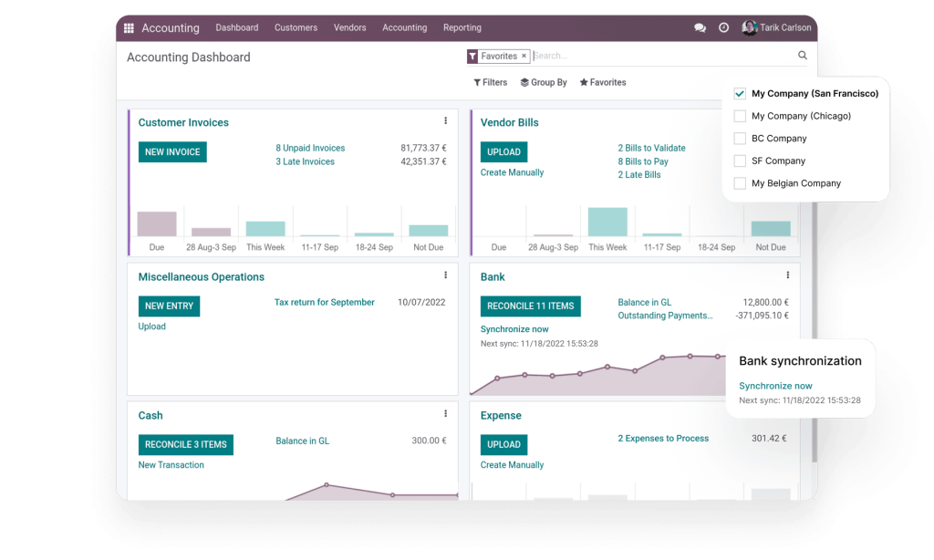
Task: Open Customer Invoices kebab menu
Action: click(445, 121)
